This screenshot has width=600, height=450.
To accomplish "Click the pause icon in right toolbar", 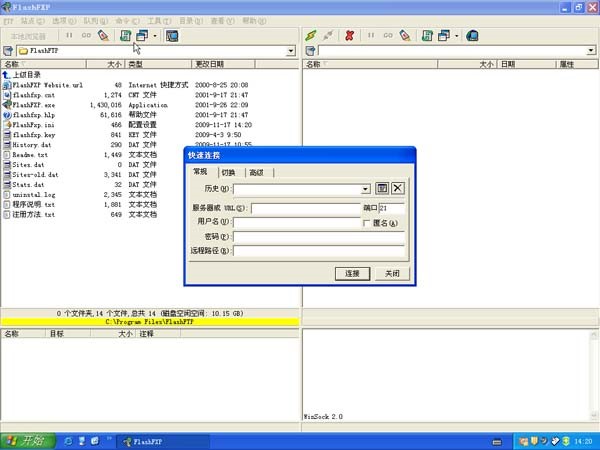I will point(371,35).
